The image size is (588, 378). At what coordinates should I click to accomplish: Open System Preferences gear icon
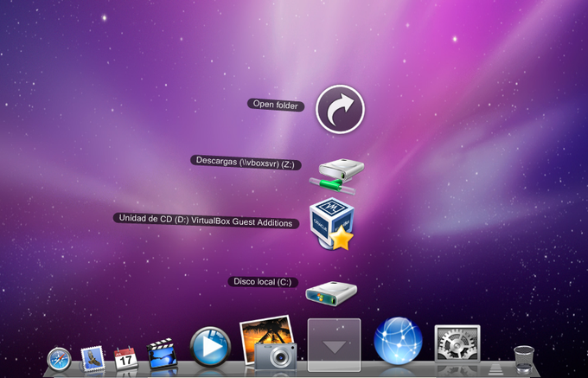point(457,344)
